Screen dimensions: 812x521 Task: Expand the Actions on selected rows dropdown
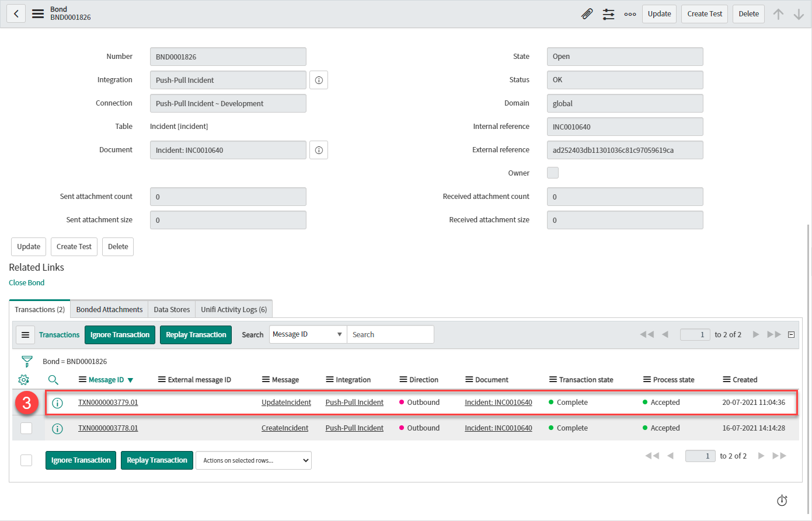click(x=253, y=460)
